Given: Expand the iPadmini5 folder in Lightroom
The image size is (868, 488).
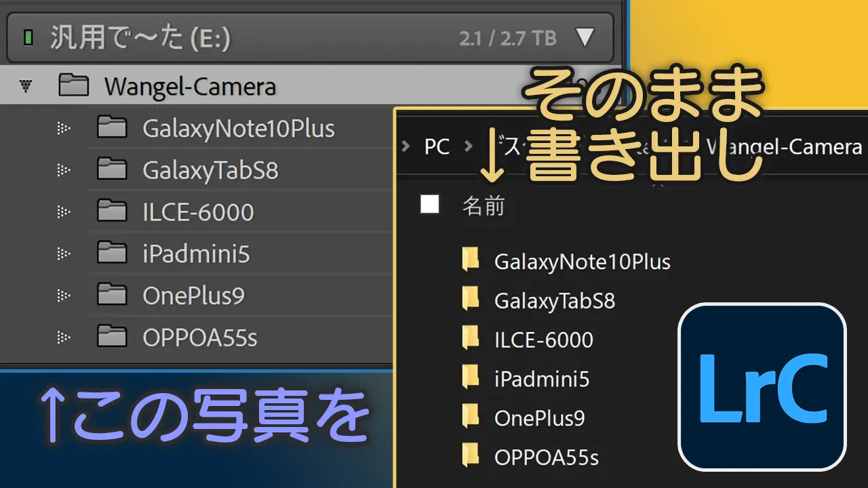Looking at the screenshot, I should (64, 253).
